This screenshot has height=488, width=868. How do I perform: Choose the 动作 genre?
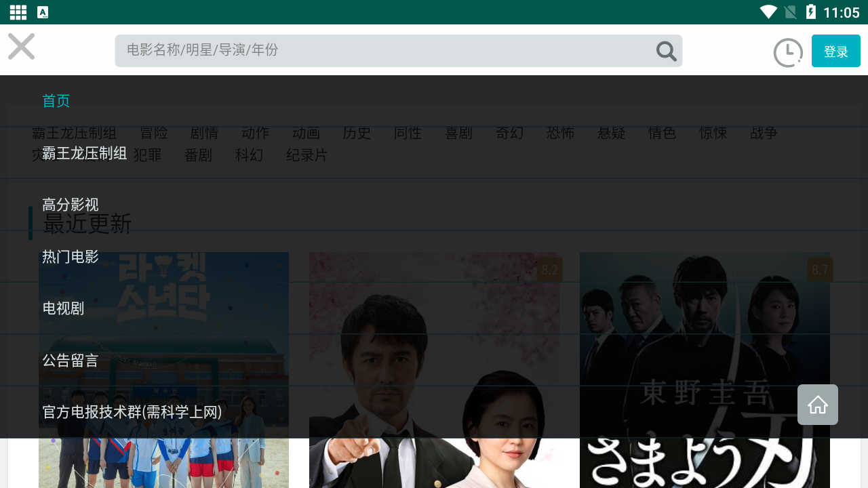point(255,133)
